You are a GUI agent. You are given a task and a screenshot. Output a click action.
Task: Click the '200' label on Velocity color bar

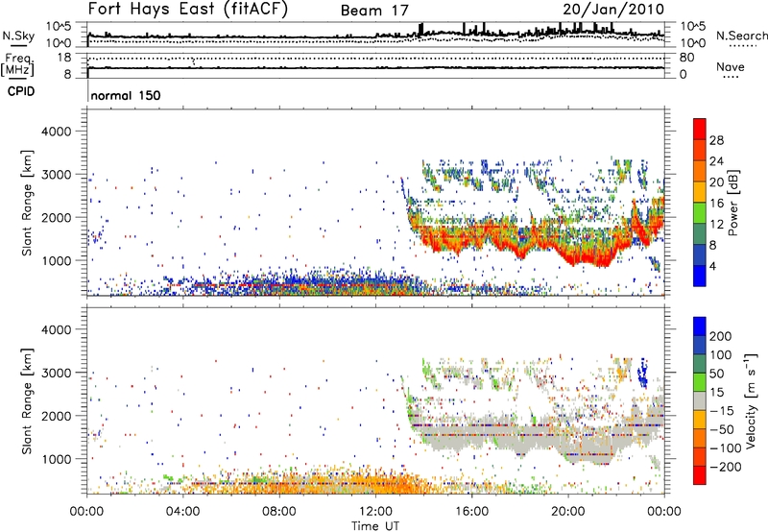coord(721,336)
